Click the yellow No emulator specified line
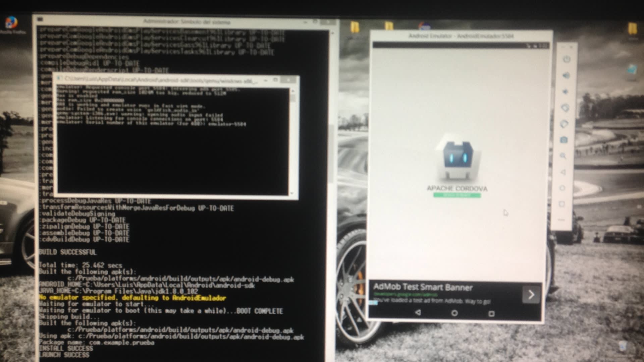Screen dimensions: 644x362 (132, 298)
